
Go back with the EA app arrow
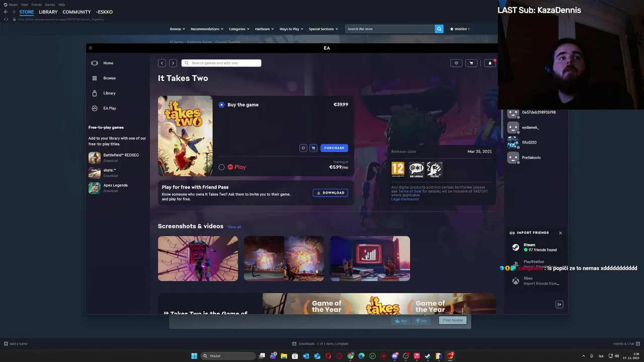tap(162, 63)
